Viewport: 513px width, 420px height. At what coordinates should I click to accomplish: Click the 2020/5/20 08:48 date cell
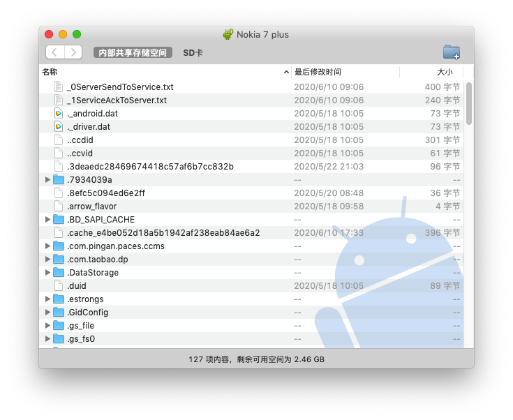[329, 193]
